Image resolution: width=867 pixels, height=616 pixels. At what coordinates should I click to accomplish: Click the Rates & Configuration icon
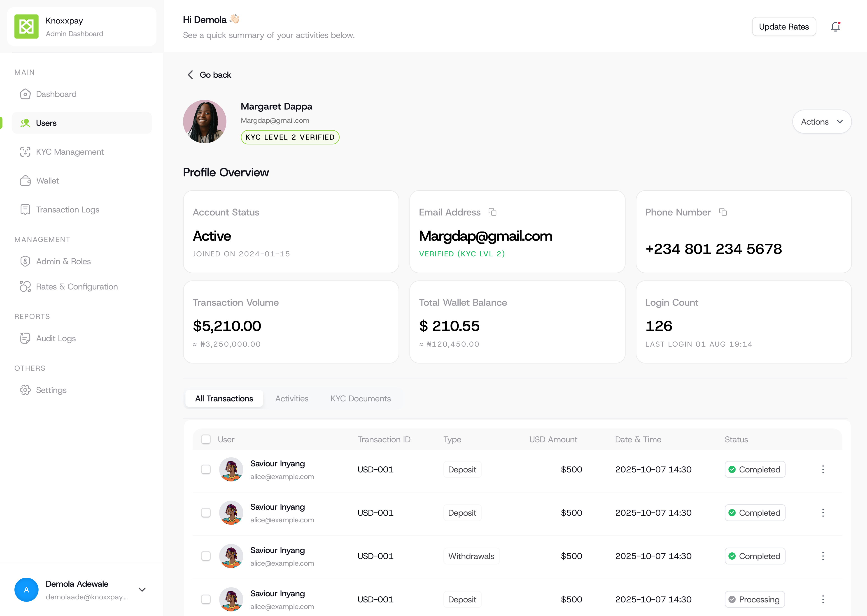(x=25, y=286)
